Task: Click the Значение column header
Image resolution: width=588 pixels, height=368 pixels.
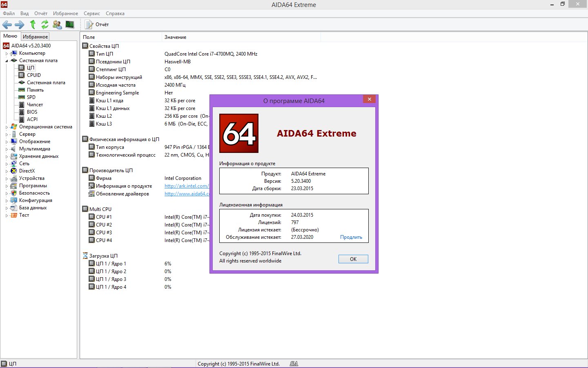Action: (x=241, y=37)
